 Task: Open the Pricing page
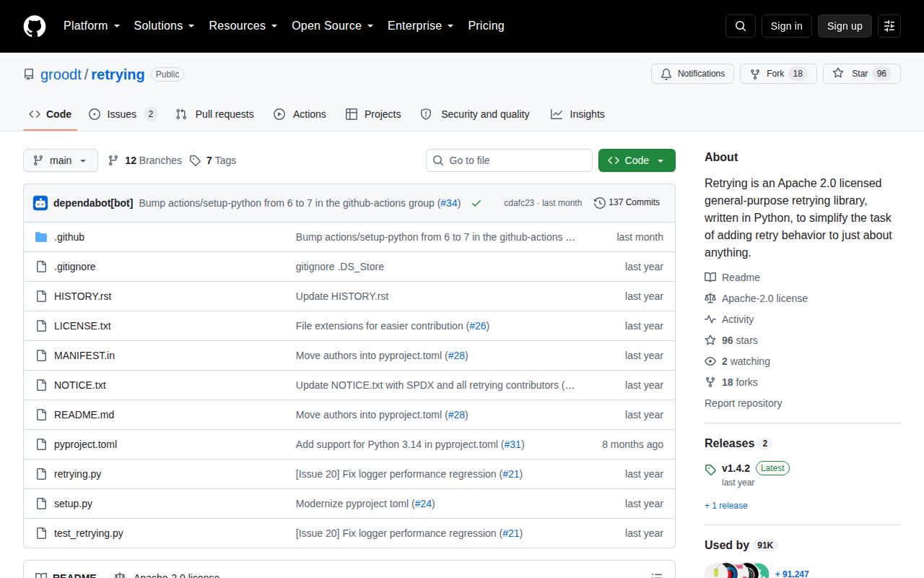coord(486,26)
